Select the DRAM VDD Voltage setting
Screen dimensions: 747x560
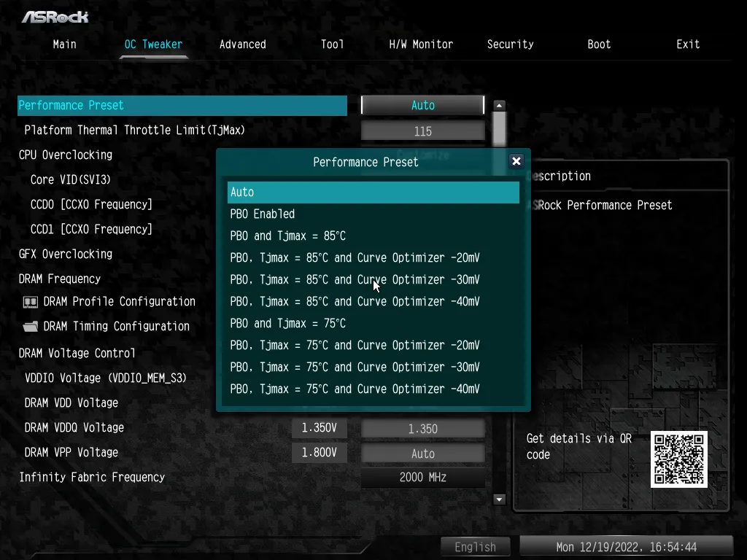coord(71,402)
